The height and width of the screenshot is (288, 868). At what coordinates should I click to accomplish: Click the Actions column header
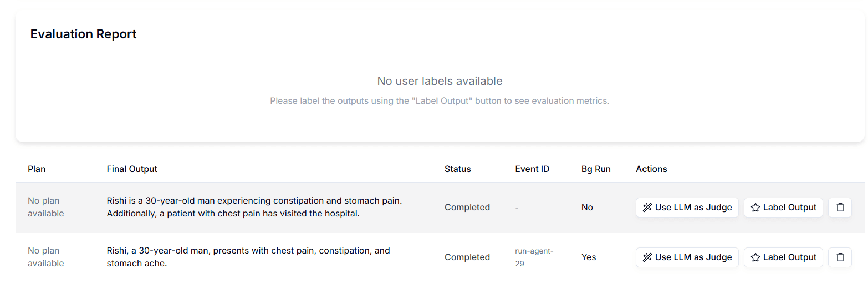(651, 169)
